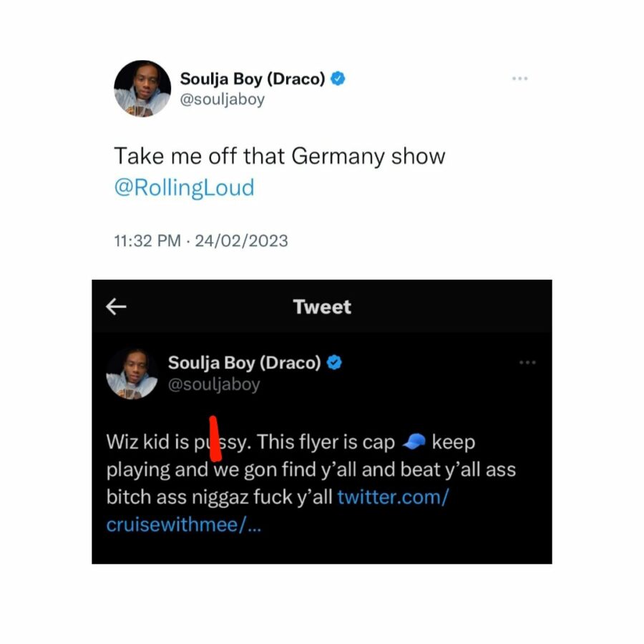
Task: Click the red censor mark over the word
Action: pyautogui.click(x=215, y=439)
